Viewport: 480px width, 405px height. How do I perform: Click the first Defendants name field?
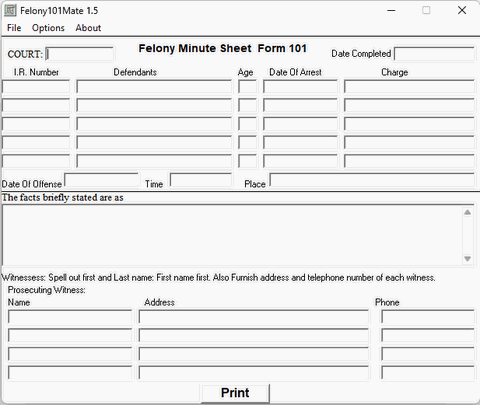click(x=154, y=86)
